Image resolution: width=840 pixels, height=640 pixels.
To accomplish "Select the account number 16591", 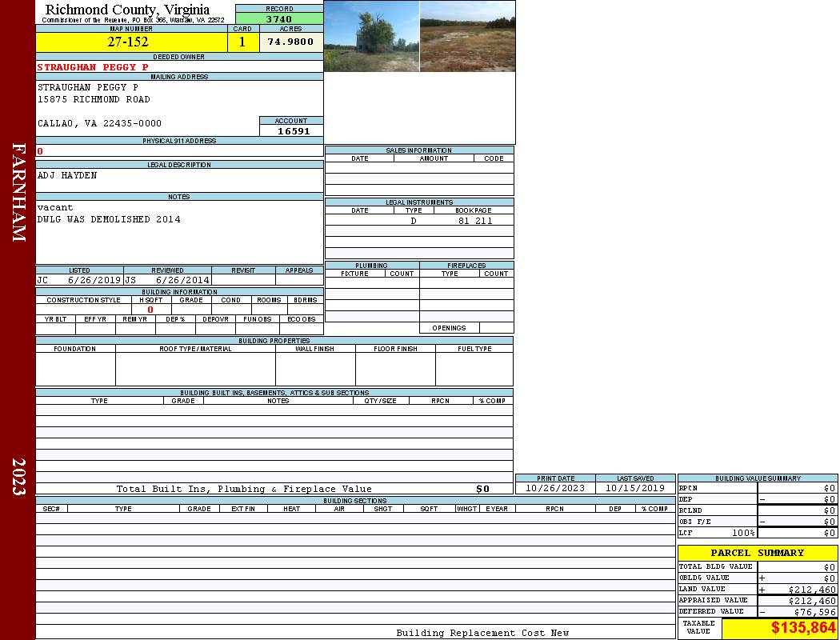I will [x=293, y=131].
